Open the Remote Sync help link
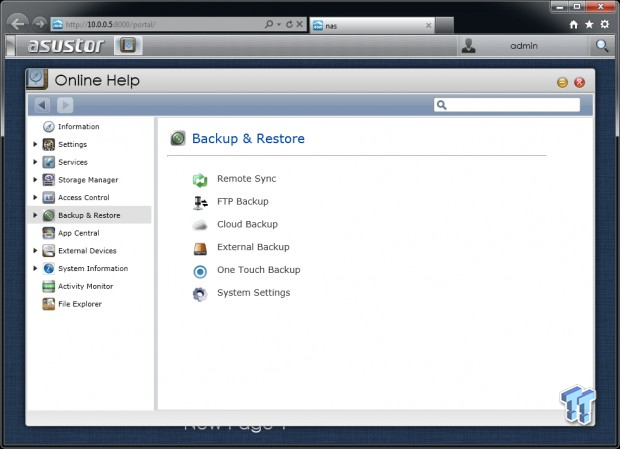The image size is (620, 449). click(247, 179)
